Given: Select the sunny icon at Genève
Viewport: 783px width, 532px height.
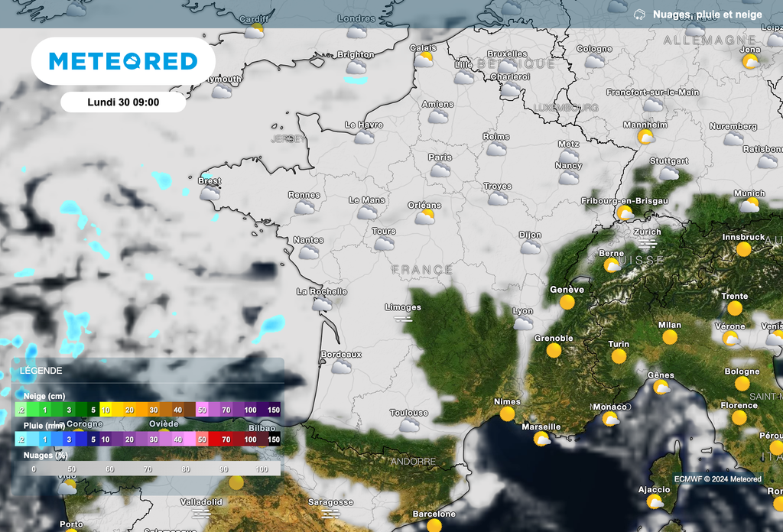Looking at the screenshot, I should (566, 301).
